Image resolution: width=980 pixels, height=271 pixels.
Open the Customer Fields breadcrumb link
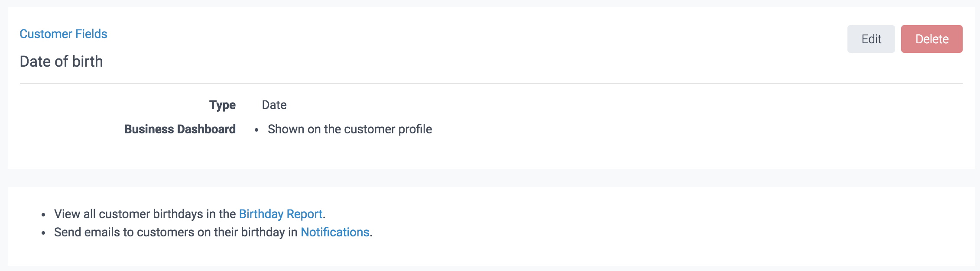[x=63, y=34]
